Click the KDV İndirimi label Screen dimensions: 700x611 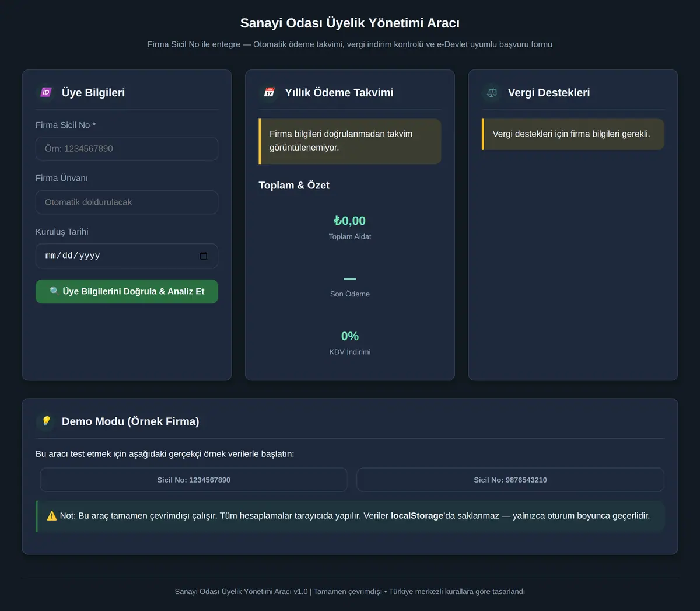pyautogui.click(x=350, y=352)
